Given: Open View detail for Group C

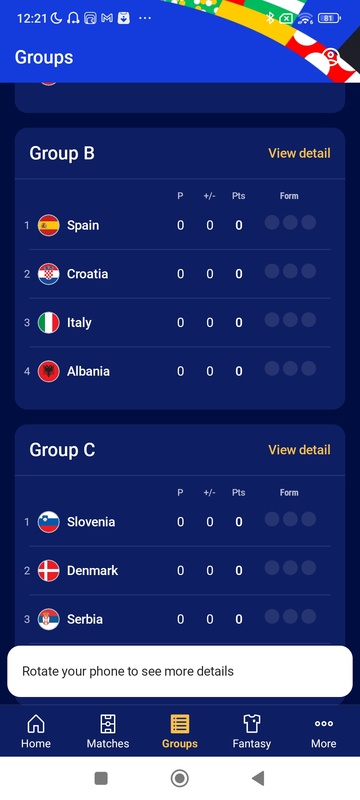Looking at the screenshot, I should coord(299,449).
